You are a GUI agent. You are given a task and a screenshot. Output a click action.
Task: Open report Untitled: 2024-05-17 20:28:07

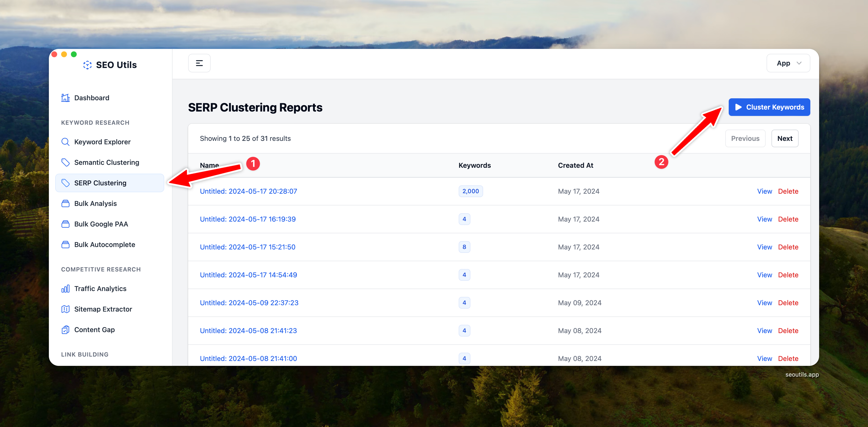pyautogui.click(x=248, y=191)
